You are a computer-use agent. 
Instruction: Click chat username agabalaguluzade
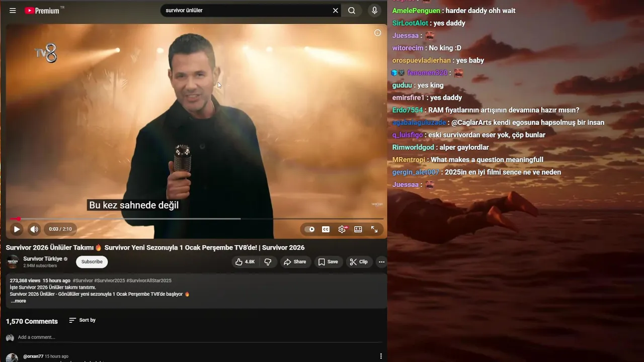pyautogui.click(x=419, y=123)
